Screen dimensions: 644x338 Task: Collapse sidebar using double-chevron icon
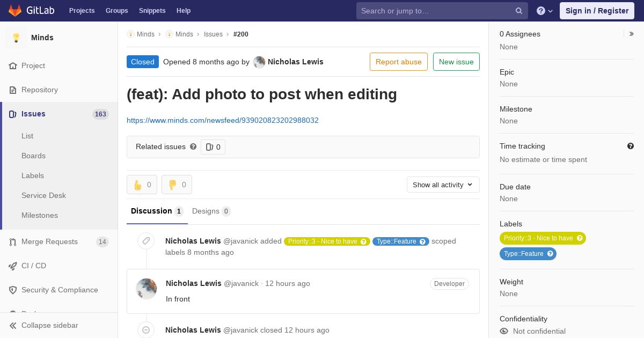click(13, 325)
